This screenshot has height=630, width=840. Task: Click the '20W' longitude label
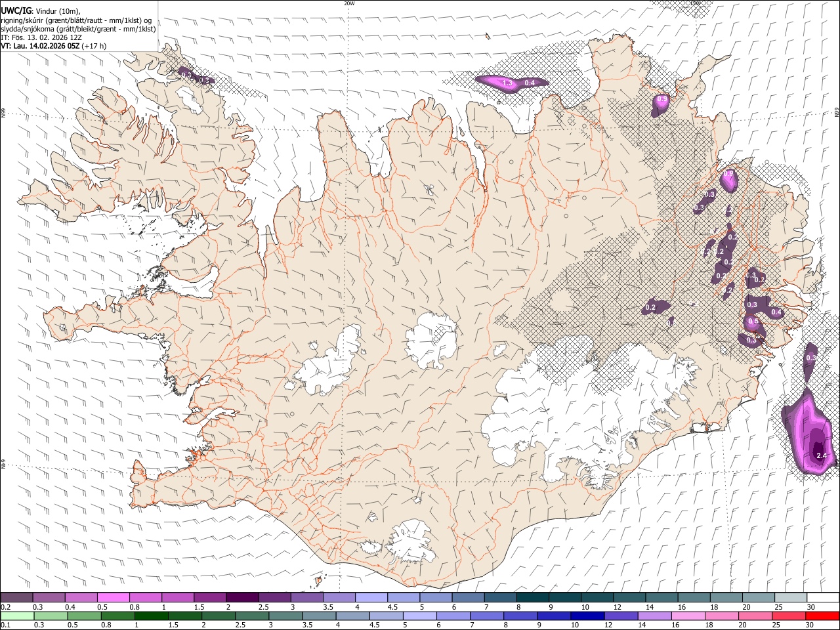(x=349, y=3)
